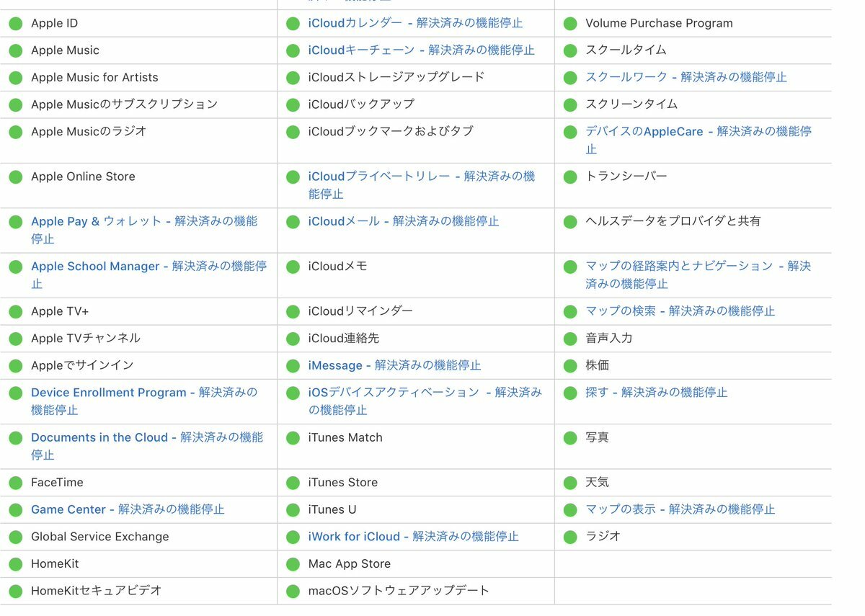Open the 探す resolved outage link
Image resolution: width=865 pixels, height=616 pixels.
pyautogui.click(x=656, y=393)
